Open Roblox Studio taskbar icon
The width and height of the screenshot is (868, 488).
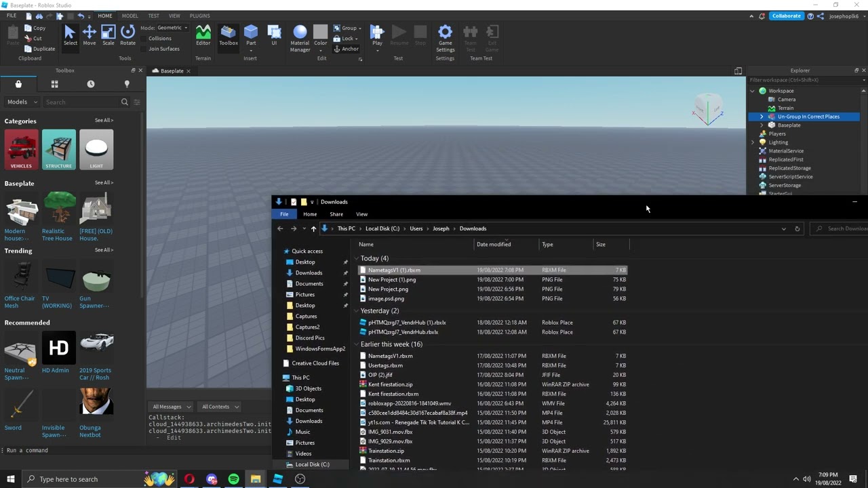click(277, 479)
